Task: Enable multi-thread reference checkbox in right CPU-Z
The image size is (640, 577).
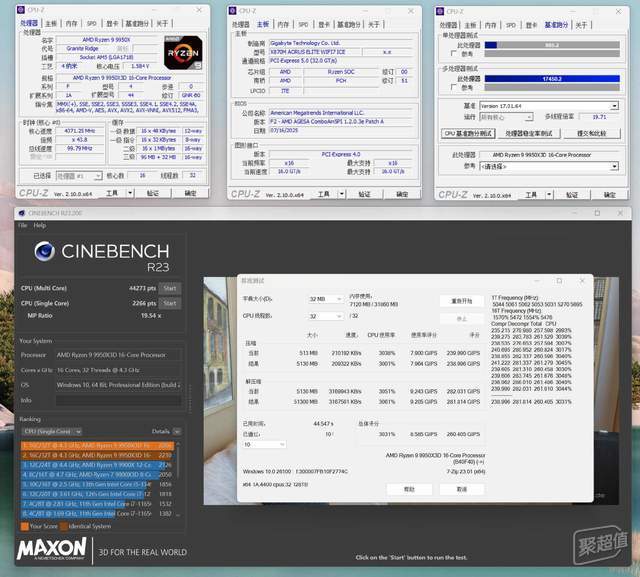Action: point(453,87)
